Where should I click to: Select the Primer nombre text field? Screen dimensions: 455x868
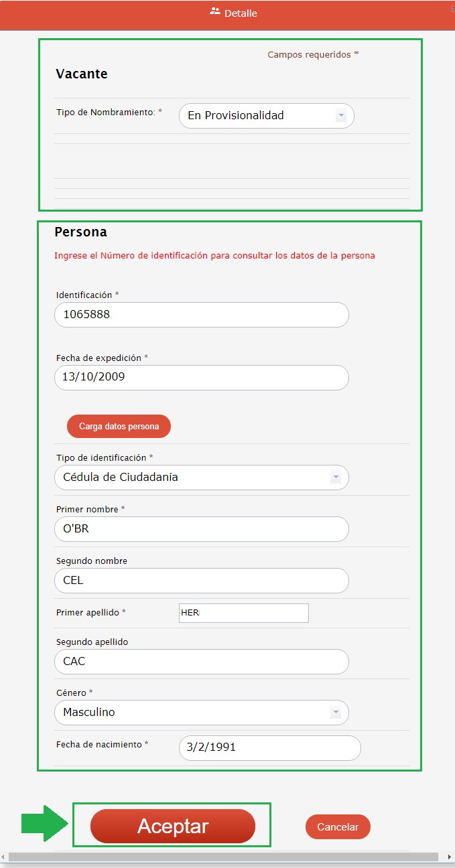pyautogui.click(x=201, y=529)
